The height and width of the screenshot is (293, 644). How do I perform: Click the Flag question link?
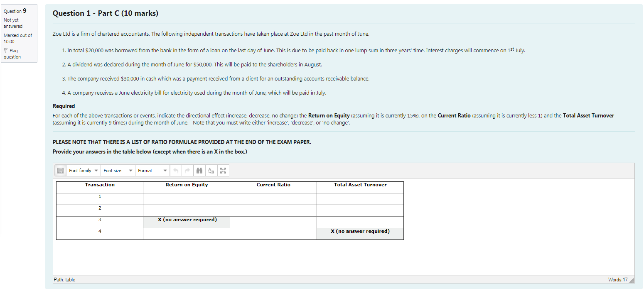tap(12, 54)
